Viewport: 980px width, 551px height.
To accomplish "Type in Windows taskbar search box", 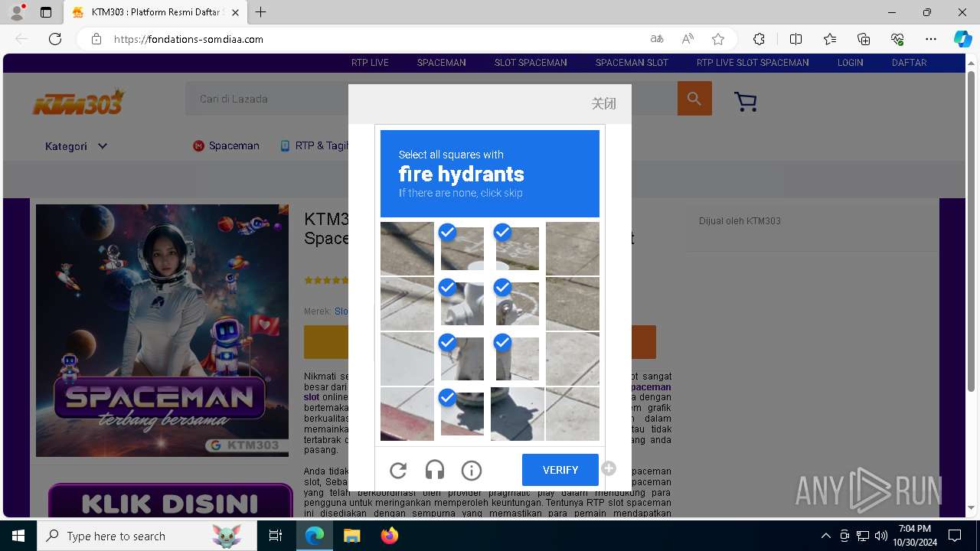I will point(147,536).
